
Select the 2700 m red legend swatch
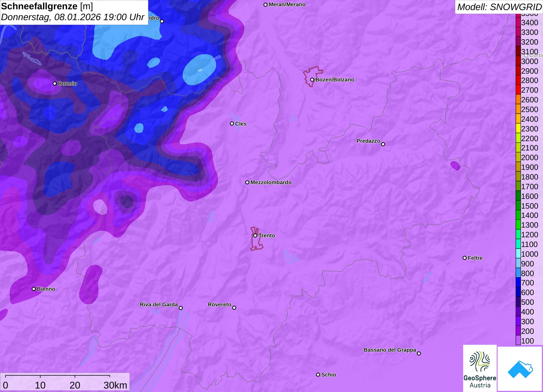[518, 90]
